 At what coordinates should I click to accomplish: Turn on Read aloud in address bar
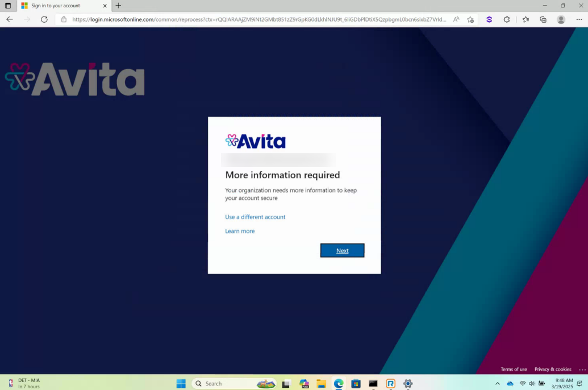click(x=456, y=19)
